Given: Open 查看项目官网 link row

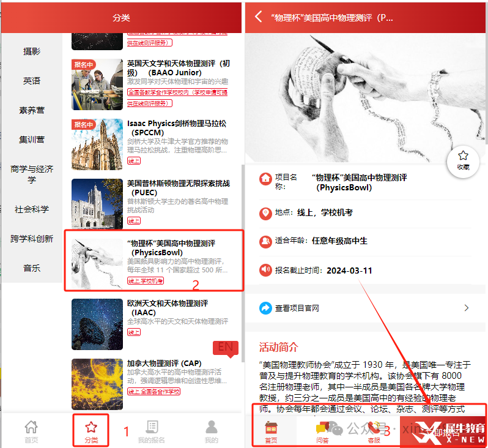Looking at the screenshot, I should click(x=364, y=308).
